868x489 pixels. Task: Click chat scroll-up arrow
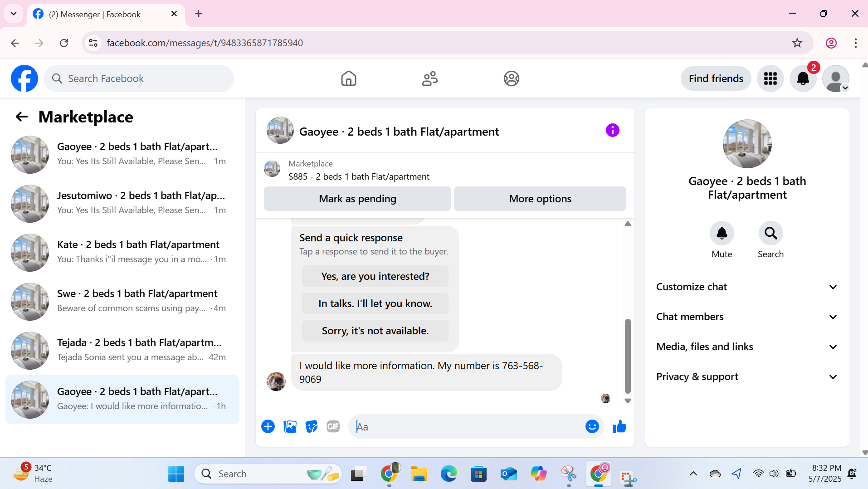pyautogui.click(x=628, y=224)
